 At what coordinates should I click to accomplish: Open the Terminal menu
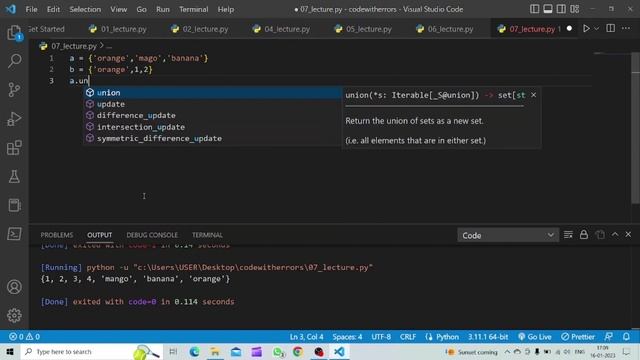click(x=193, y=9)
